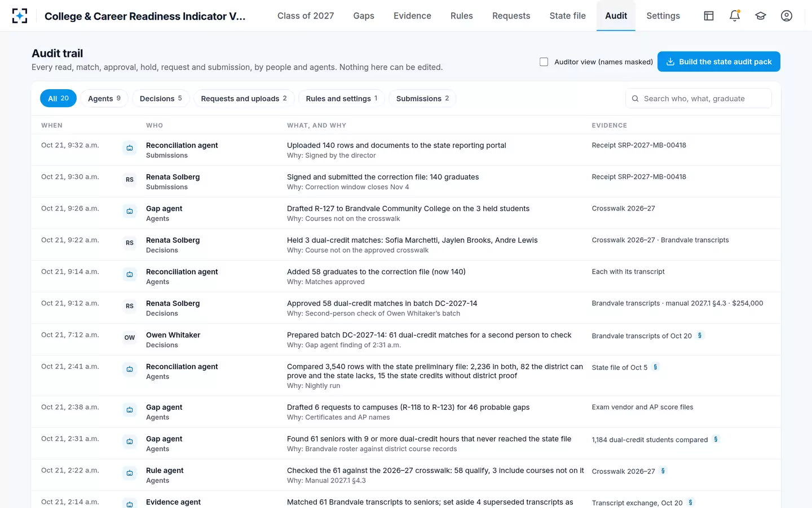
Task: Click the Exam vendor and AP score files text
Action: coord(642,407)
